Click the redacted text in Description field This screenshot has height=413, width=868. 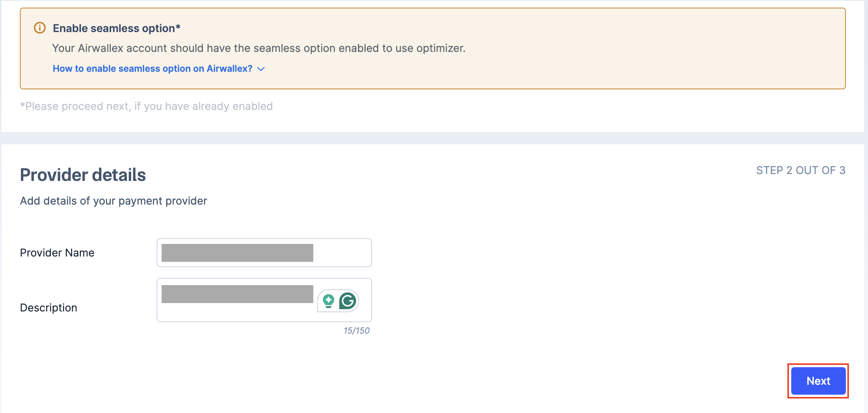pyautogui.click(x=237, y=294)
